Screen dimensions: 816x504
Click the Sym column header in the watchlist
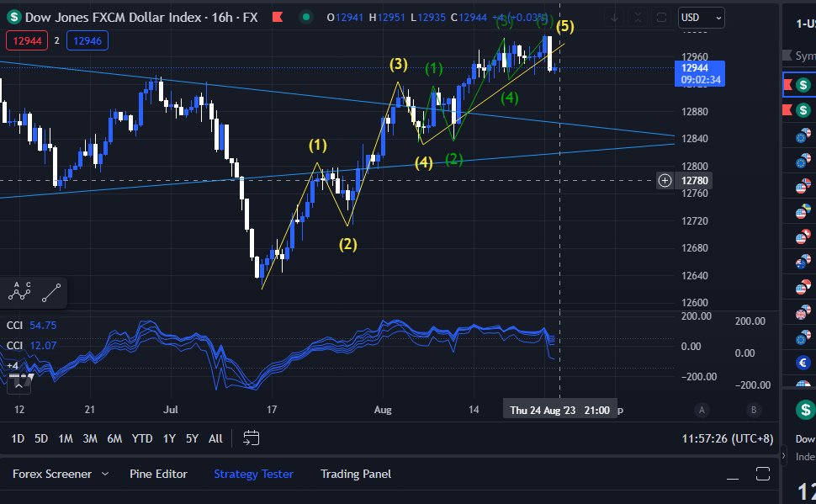click(x=805, y=56)
